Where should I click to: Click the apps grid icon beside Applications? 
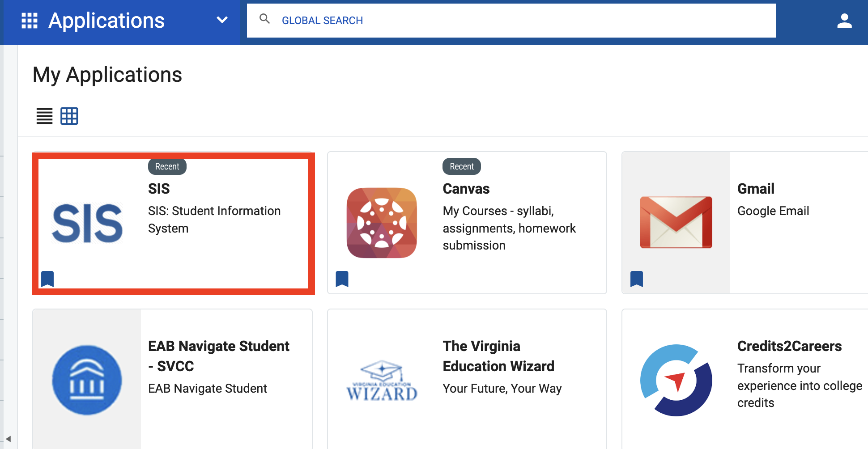click(30, 21)
